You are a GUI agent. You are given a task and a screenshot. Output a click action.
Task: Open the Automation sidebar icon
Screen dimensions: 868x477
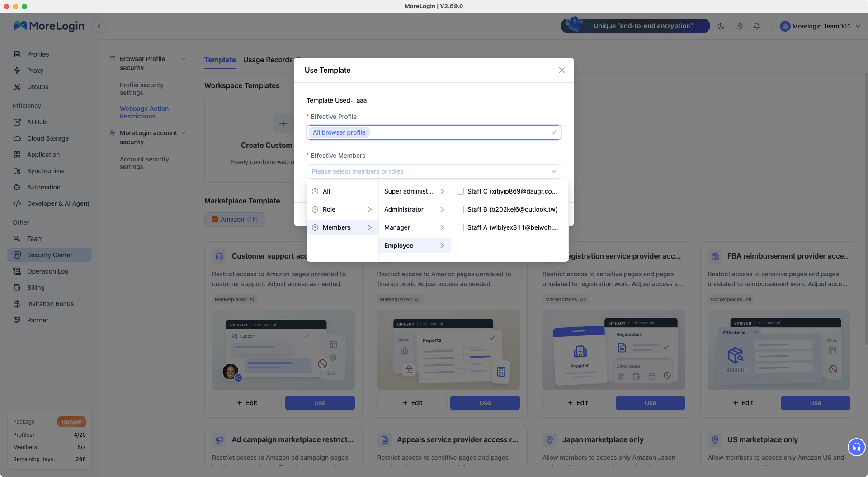[17, 187]
